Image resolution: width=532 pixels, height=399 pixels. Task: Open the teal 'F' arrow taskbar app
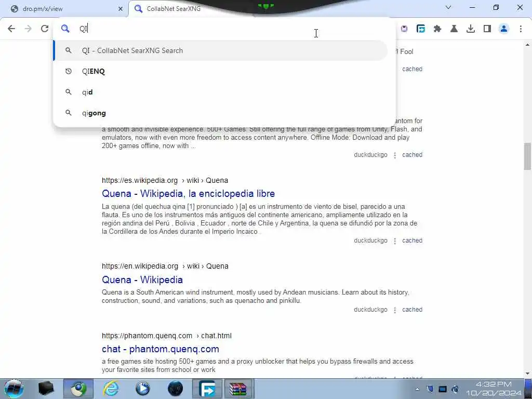tap(207, 389)
